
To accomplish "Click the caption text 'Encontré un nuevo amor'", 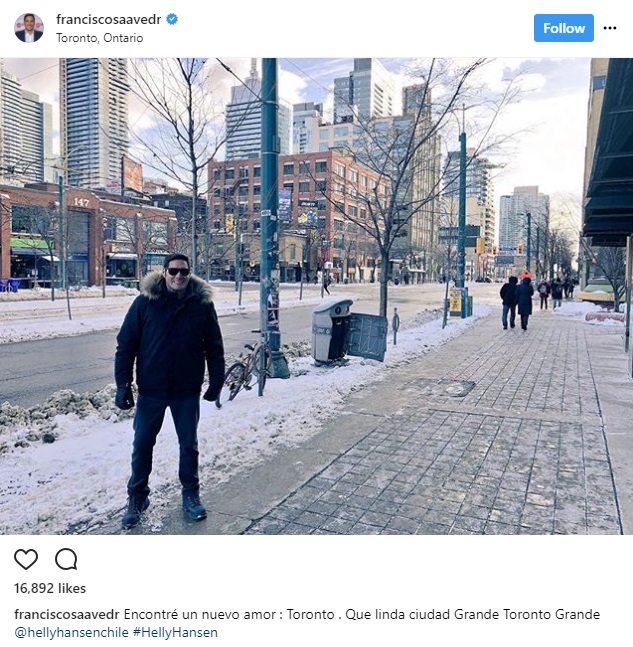I will coord(200,614).
